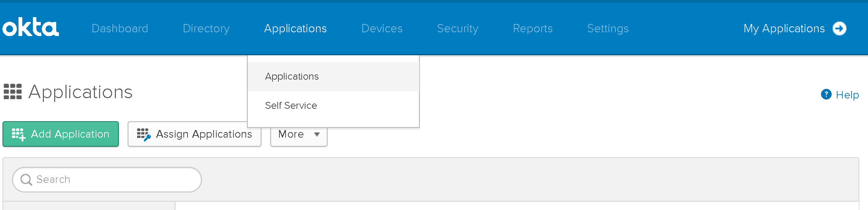Open the Security menu
This screenshot has height=210, width=868.
coord(458,28)
